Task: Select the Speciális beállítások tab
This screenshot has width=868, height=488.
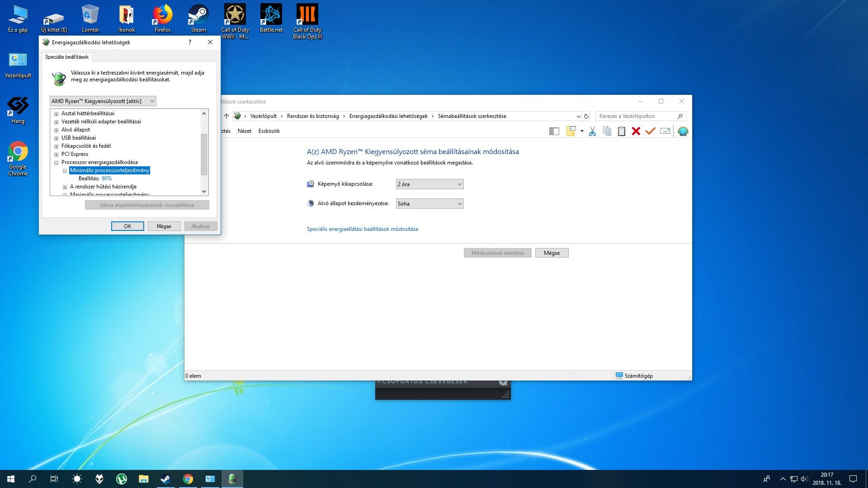Action: click(x=67, y=57)
